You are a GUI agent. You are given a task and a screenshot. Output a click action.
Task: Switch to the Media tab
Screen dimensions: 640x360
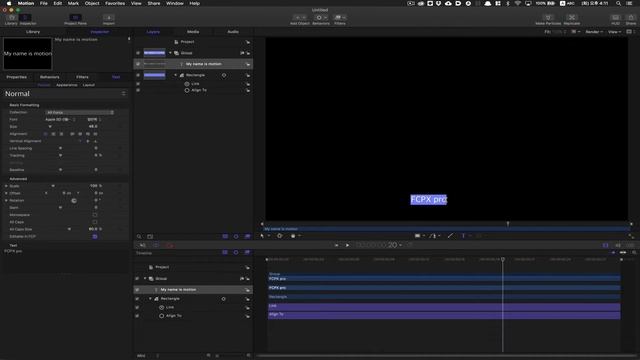coord(193,32)
